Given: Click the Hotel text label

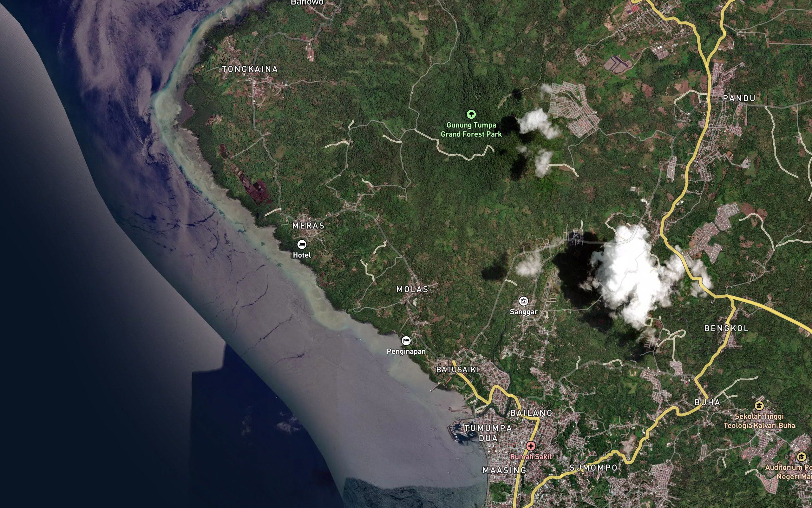Looking at the screenshot, I should (302, 255).
